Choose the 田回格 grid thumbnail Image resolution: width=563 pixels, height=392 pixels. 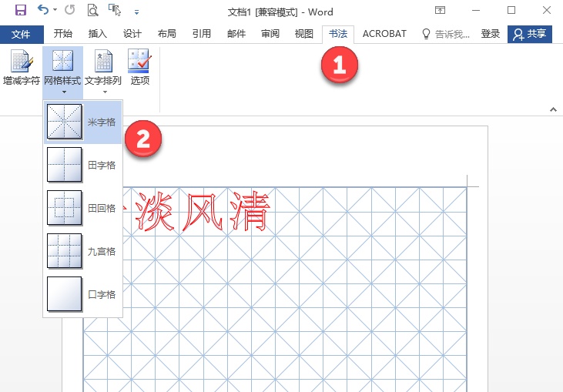[64, 208]
